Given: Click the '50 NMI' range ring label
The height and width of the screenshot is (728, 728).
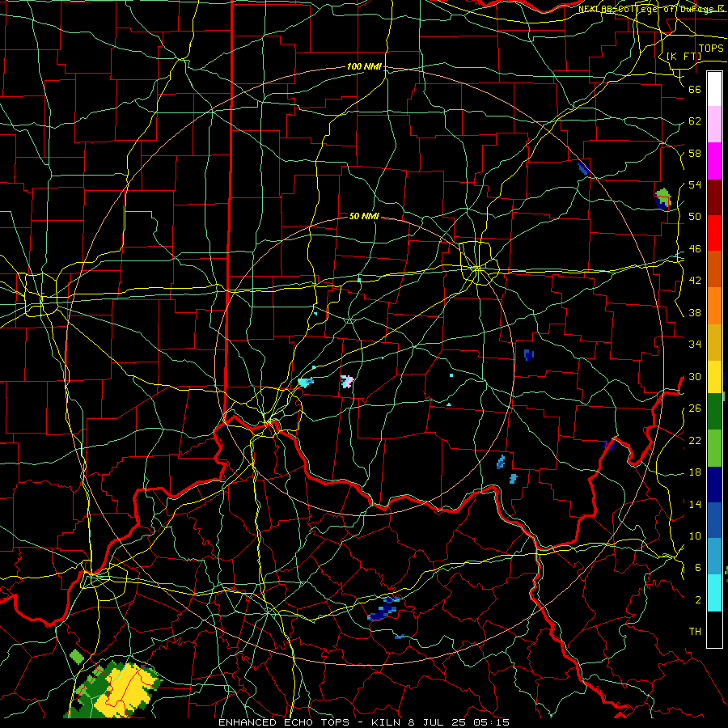Looking at the screenshot, I should click(364, 216).
